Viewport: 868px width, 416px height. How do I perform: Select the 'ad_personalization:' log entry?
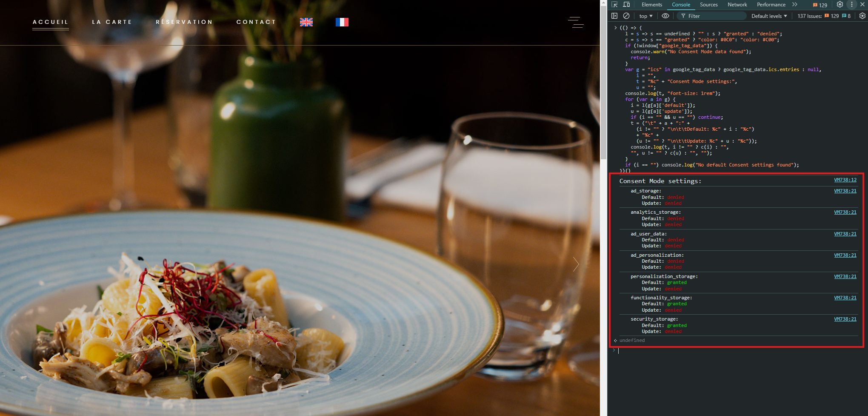657,255
